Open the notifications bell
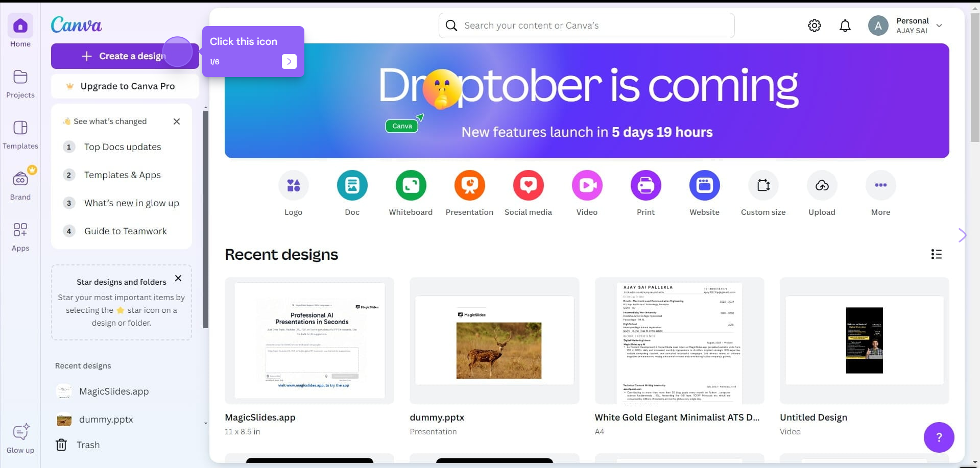Viewport: 980px width, 468px height. (x=845, y=26)
